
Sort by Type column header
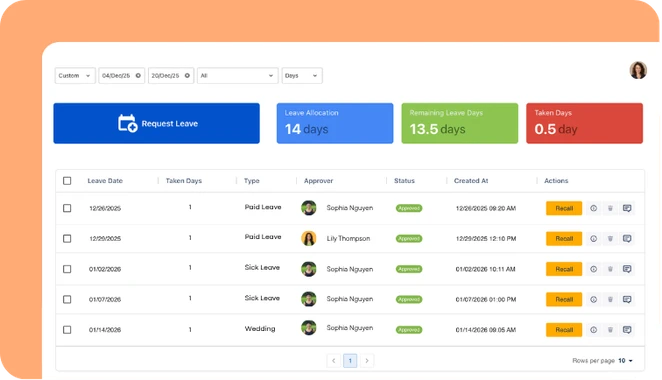[252, 181]
